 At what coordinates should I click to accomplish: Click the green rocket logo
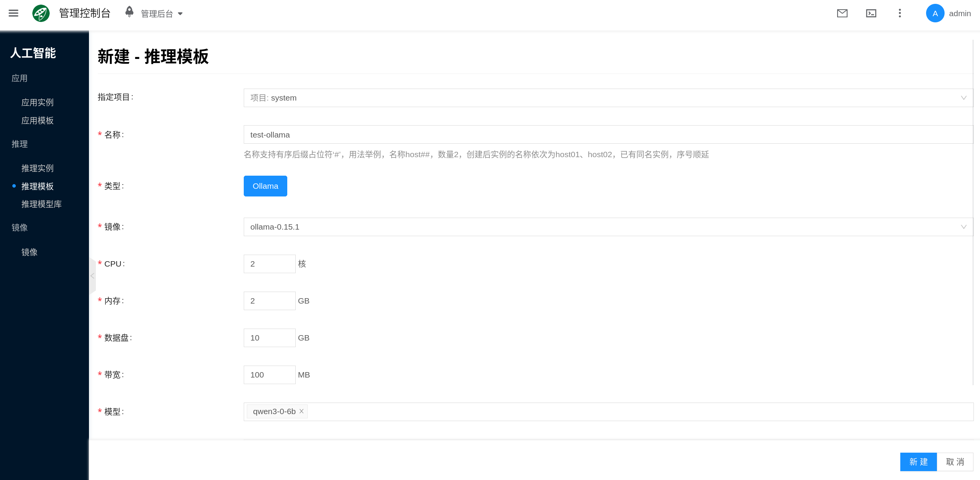pyautogui.click(x=41, y=13)
